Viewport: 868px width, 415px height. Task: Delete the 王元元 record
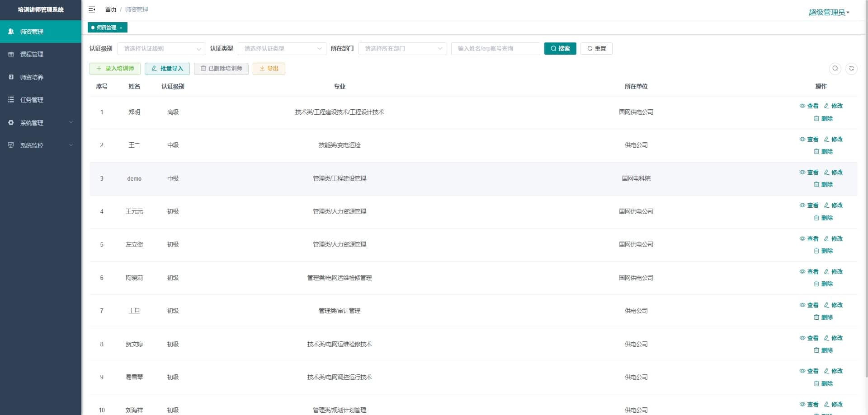point(823,218)
